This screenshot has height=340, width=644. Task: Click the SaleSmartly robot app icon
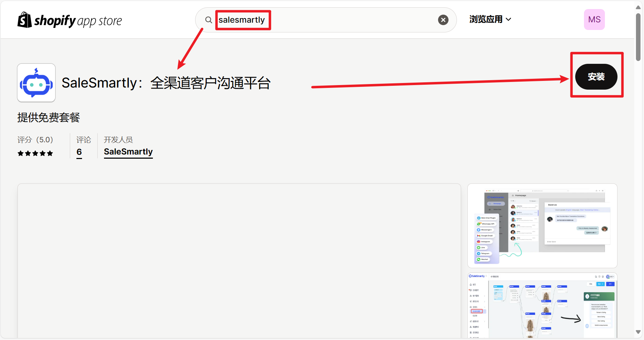36,83
